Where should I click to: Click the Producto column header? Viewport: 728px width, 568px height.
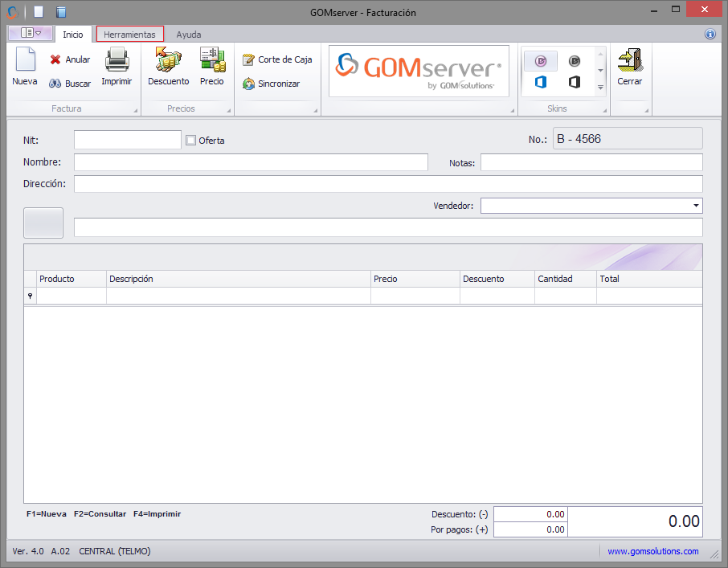(72, 279)
